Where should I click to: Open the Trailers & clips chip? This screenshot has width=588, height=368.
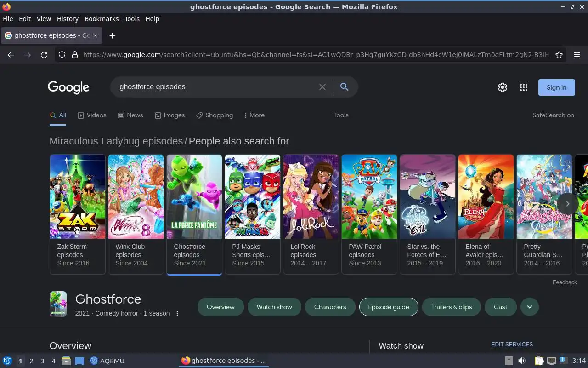[452, 307]
